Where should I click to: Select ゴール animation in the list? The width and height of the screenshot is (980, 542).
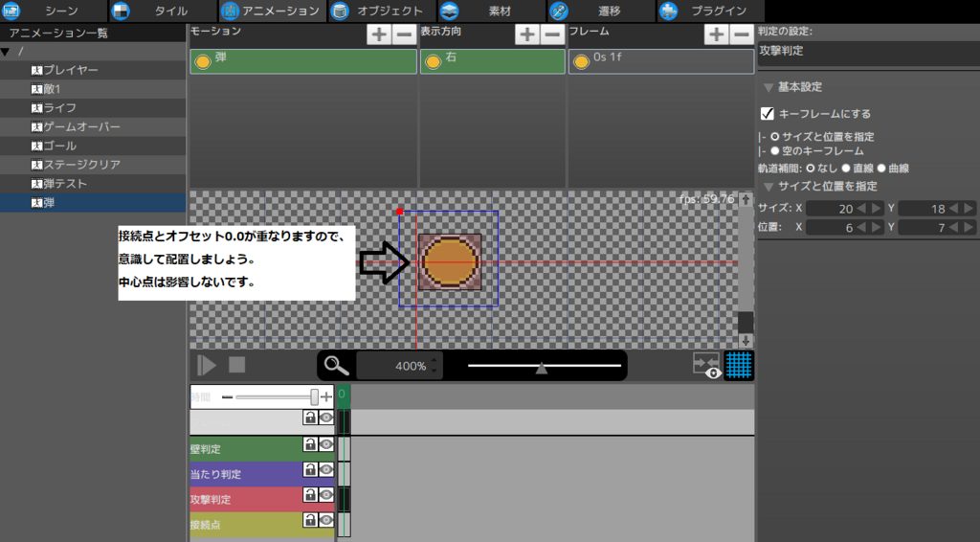click(x=93, y=146)
